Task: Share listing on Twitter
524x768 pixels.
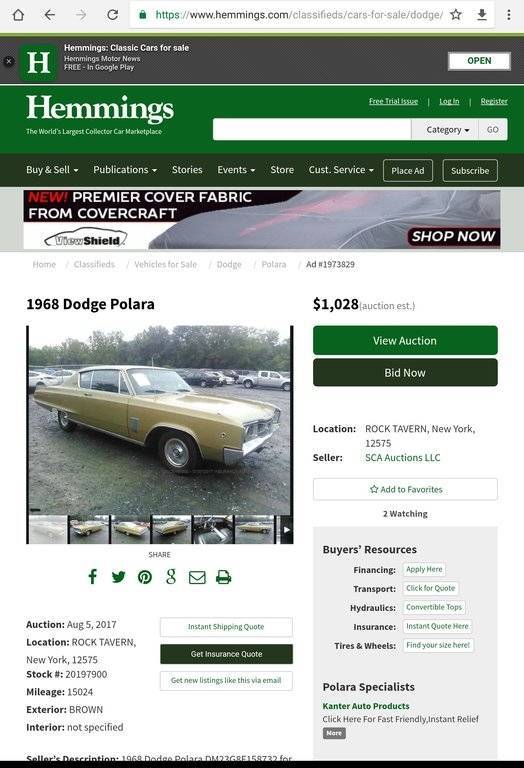Action: [119, 577]
